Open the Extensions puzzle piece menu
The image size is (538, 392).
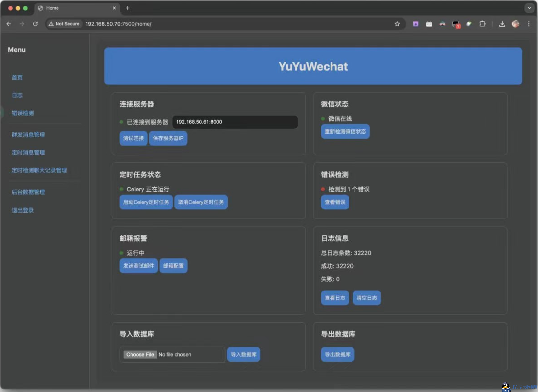482,24
